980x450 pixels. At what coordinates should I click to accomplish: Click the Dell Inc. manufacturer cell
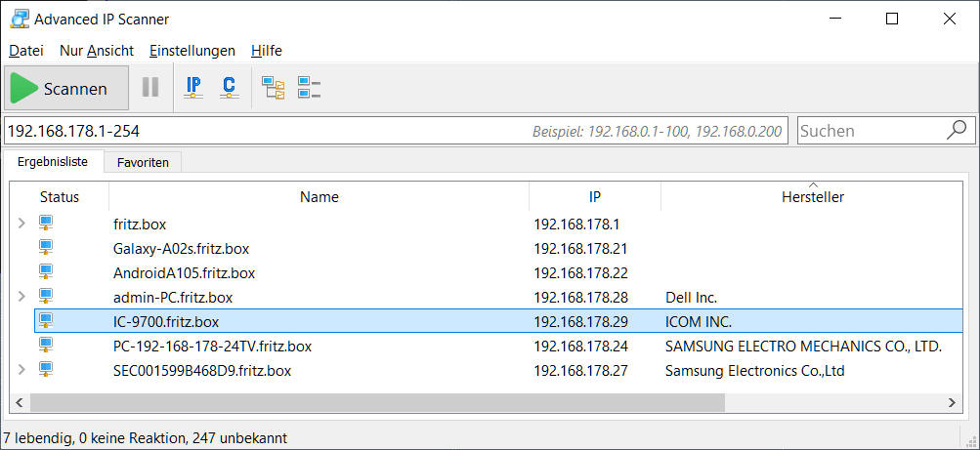tap(691, 297)
